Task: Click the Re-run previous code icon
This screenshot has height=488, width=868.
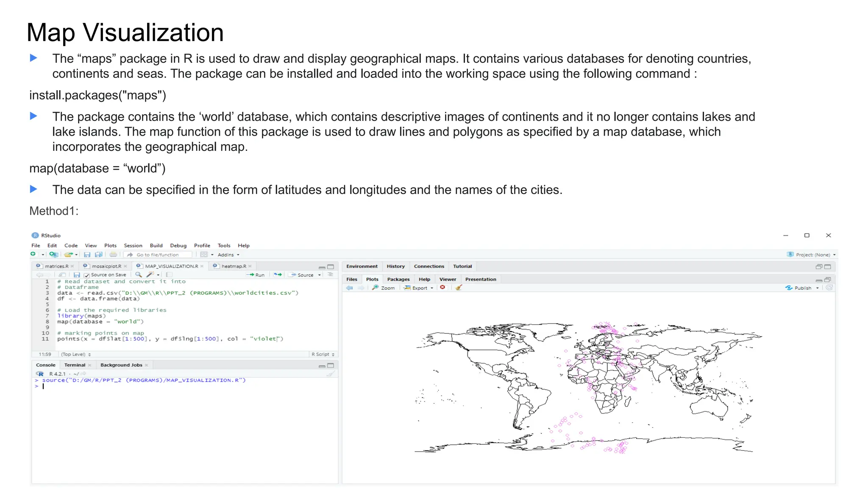Action: click(278, 274)
